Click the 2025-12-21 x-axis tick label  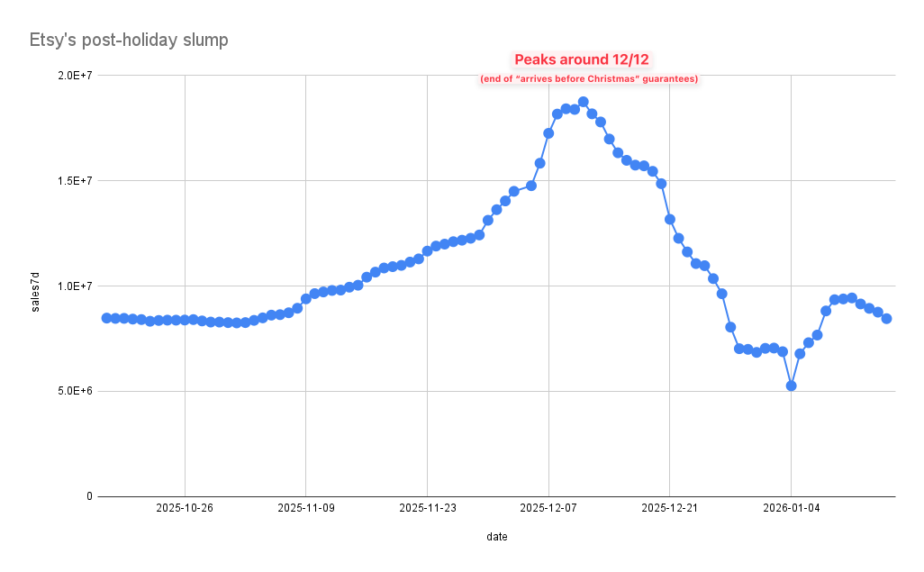coord(670,509)
